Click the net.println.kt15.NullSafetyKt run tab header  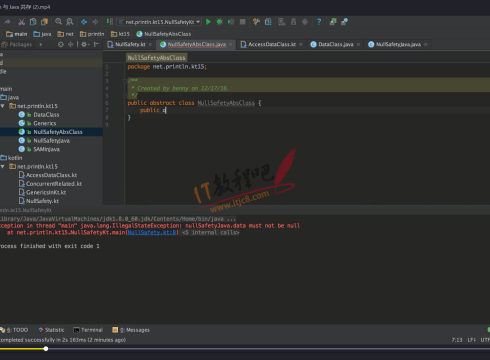click(26, 210)
